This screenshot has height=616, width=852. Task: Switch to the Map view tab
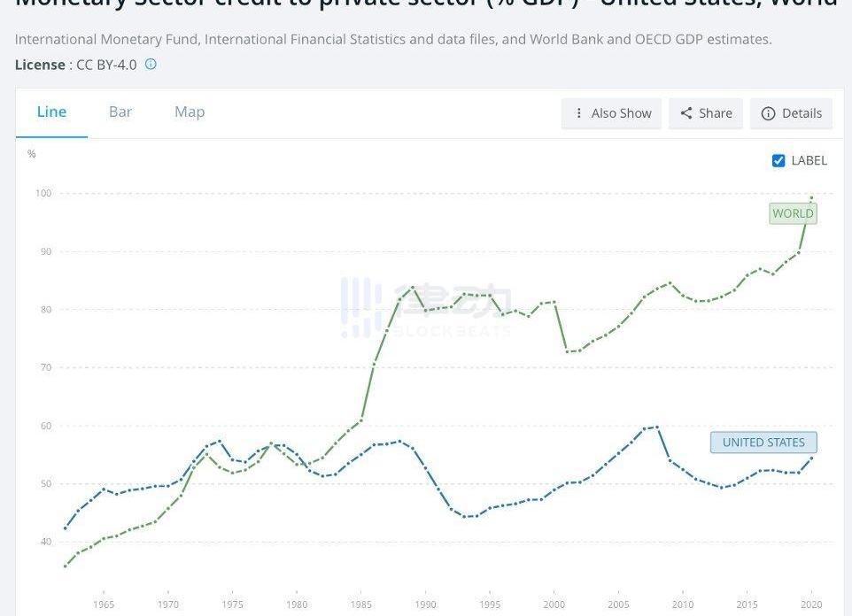[190, 112]
